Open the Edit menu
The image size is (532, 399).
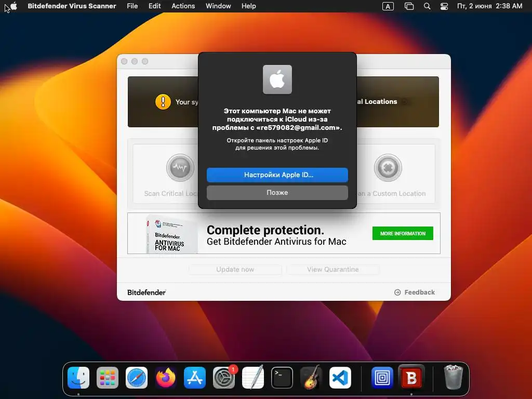tap(154, 6)
